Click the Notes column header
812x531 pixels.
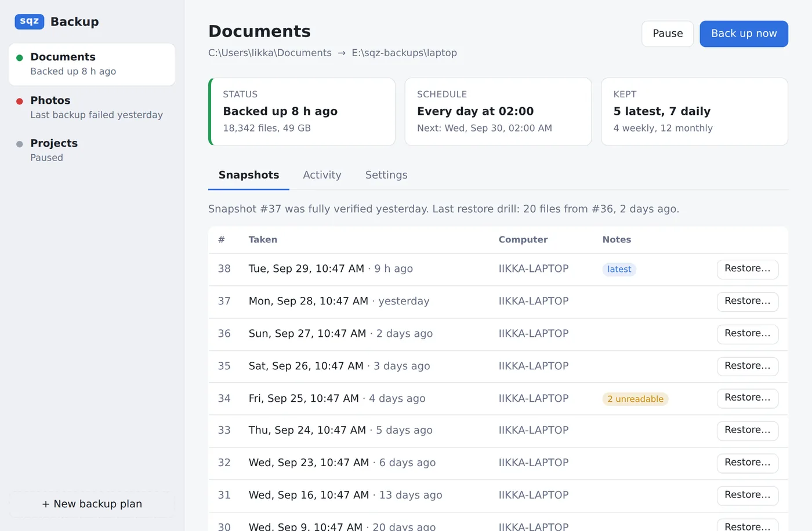[617, 239]
